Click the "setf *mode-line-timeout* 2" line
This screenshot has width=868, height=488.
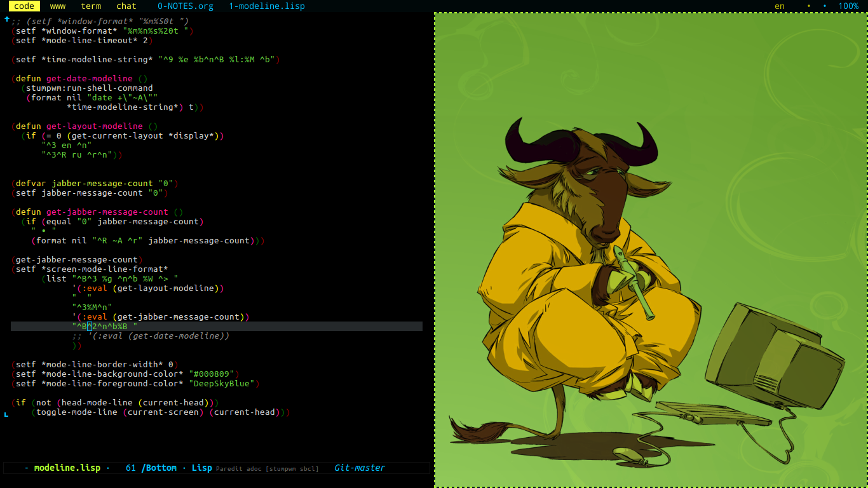click(82, 40)
